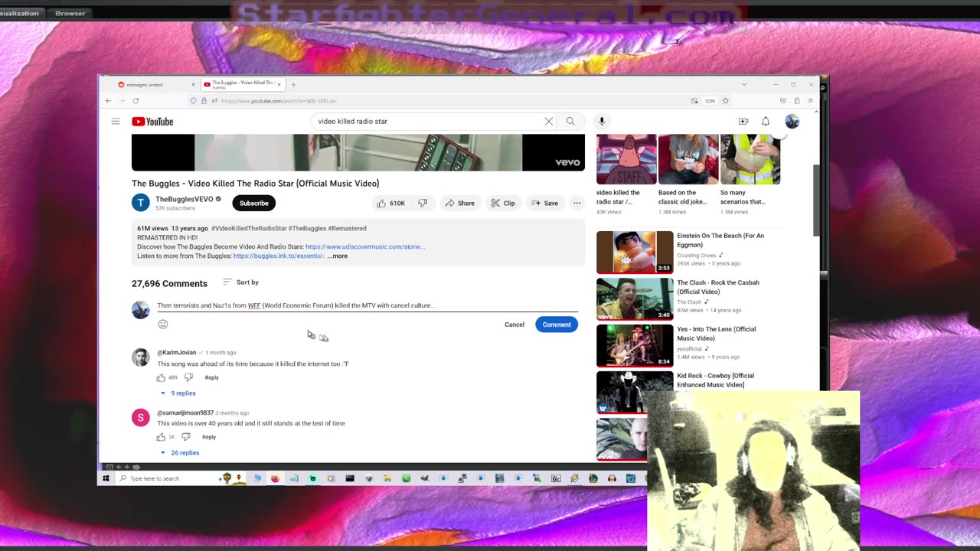
Task: Subscribe to TheBugglesVEVO
Action: tap(253, 203)
